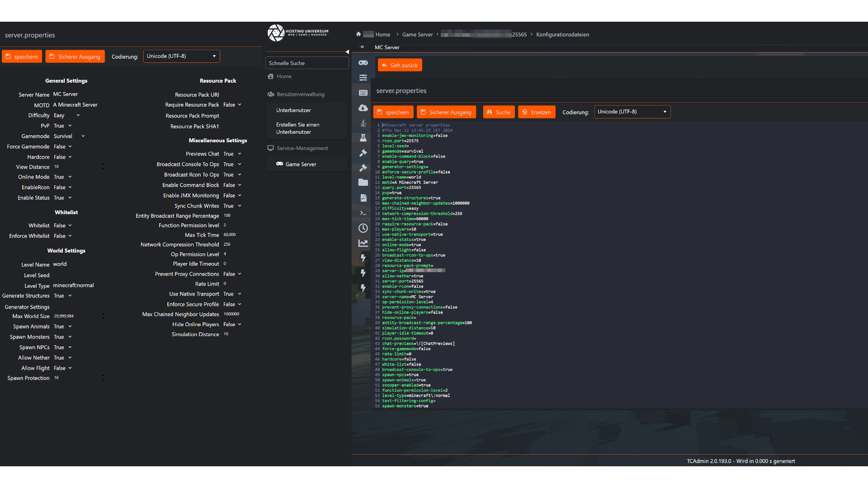Adjust the Max World Size stepper arrows
Viewport: 868px width, 488px height.
[x=103, y=316]
